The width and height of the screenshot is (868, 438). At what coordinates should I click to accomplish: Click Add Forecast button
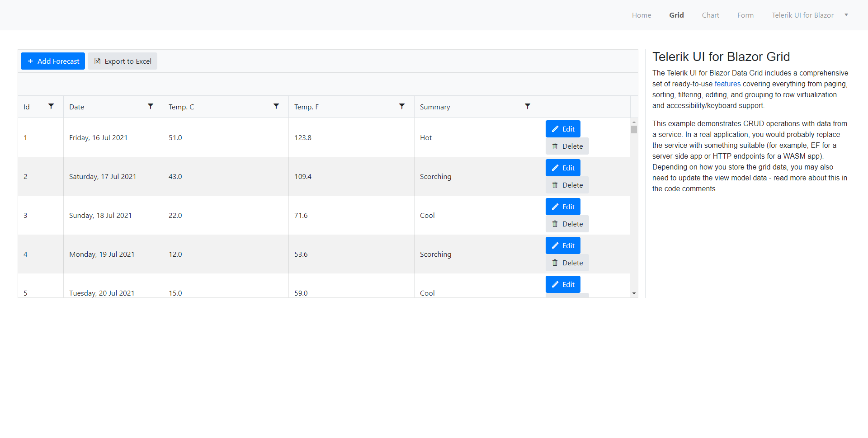[x=53, y=61]
